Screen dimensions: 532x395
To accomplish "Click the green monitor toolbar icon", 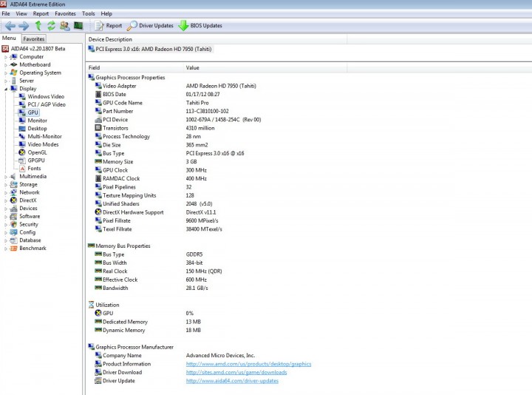I will [x=78, y=25].
